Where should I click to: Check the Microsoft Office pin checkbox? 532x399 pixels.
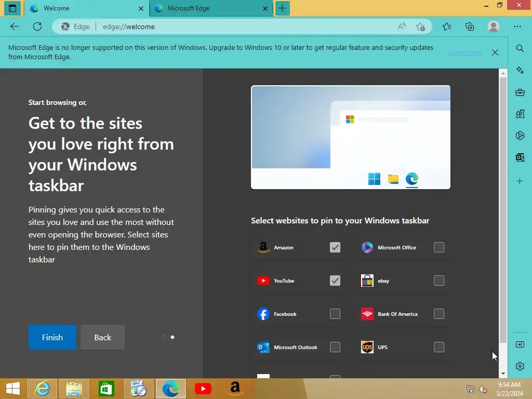[438, 247]
